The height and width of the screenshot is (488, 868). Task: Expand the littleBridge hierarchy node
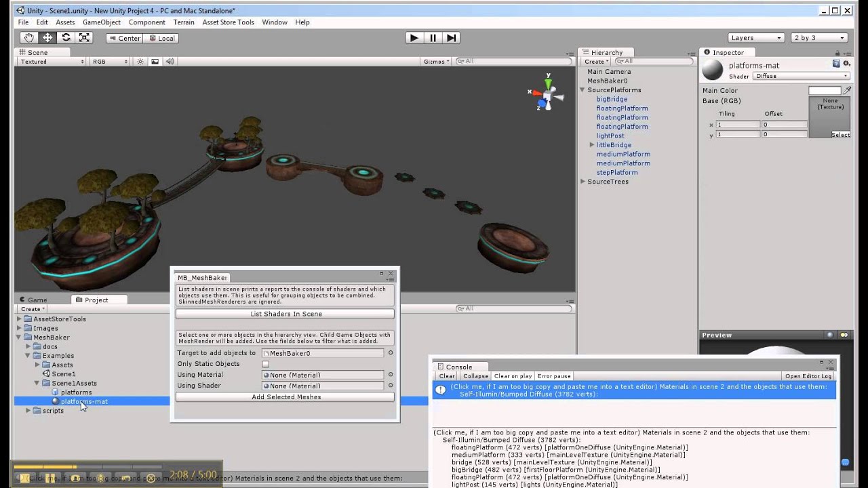(591, 145)
